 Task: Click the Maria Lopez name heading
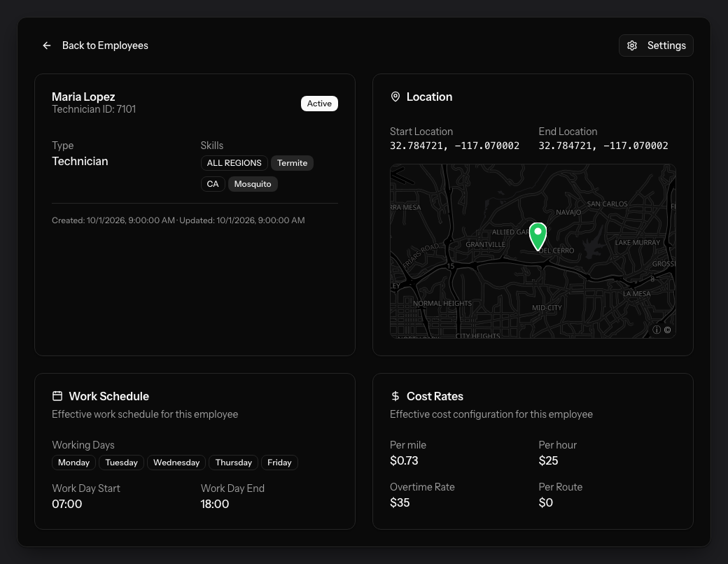(83, 97)
